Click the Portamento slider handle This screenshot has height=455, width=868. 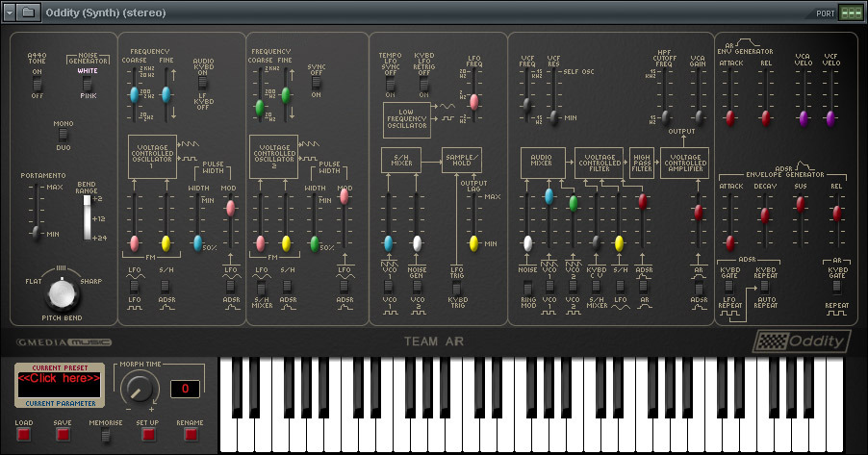[x=36, y=233]
